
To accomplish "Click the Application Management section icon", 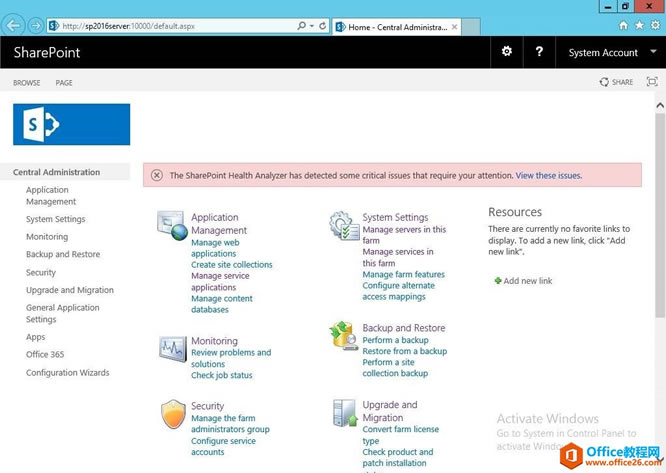I will (x=172, y=225).
